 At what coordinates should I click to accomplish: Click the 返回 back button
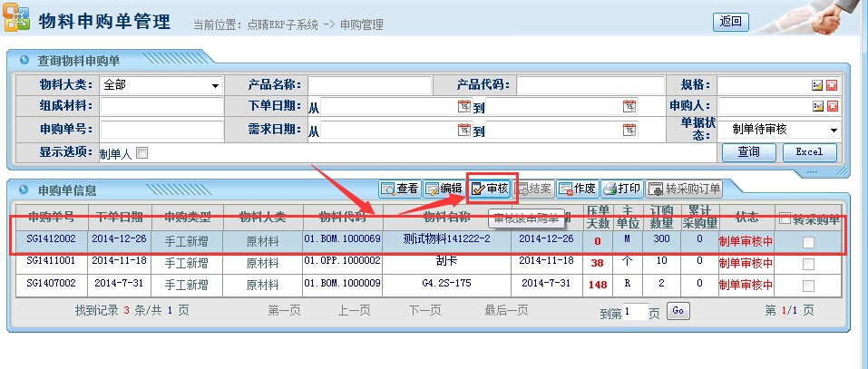pos(731,22)
